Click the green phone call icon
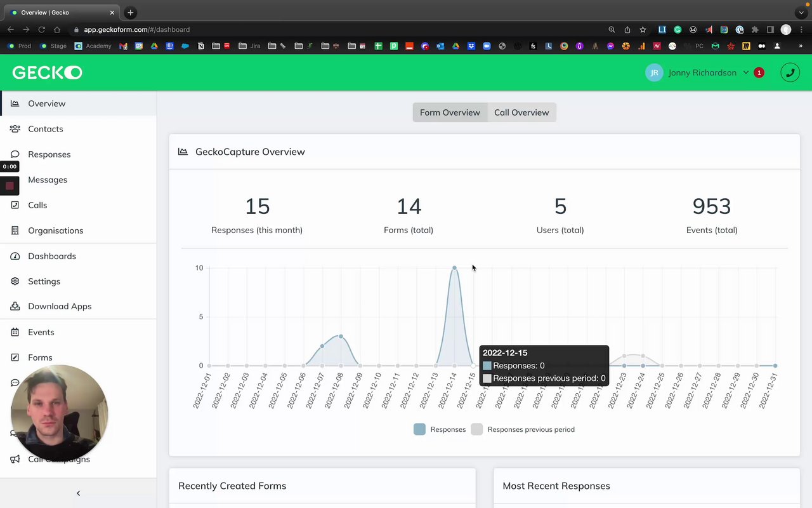The image size is (812, 508). tap(790, 72)
